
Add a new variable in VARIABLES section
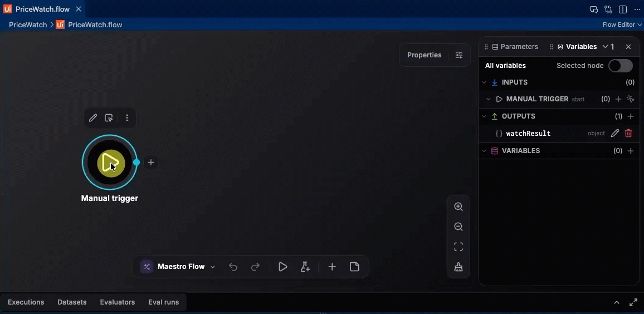coord(631,151)
